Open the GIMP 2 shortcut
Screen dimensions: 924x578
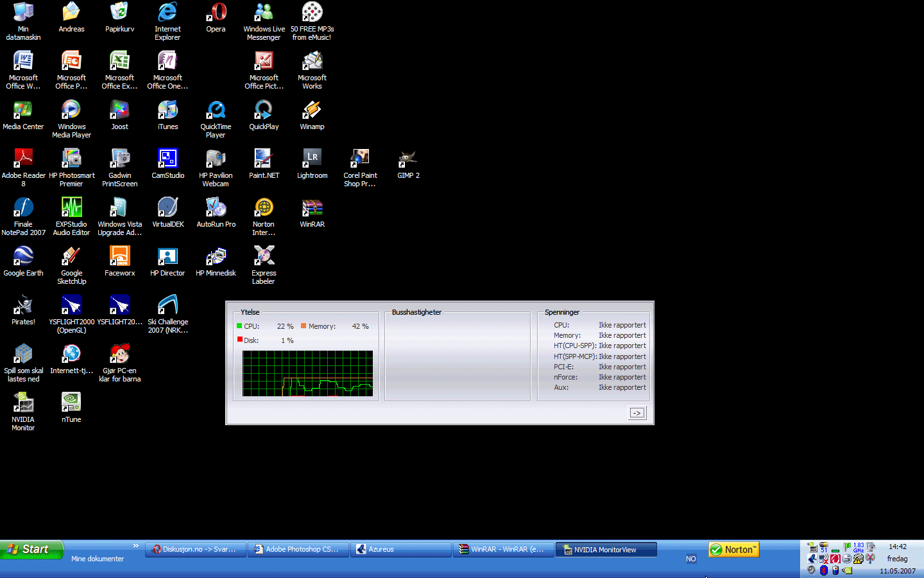coord(408,164)
